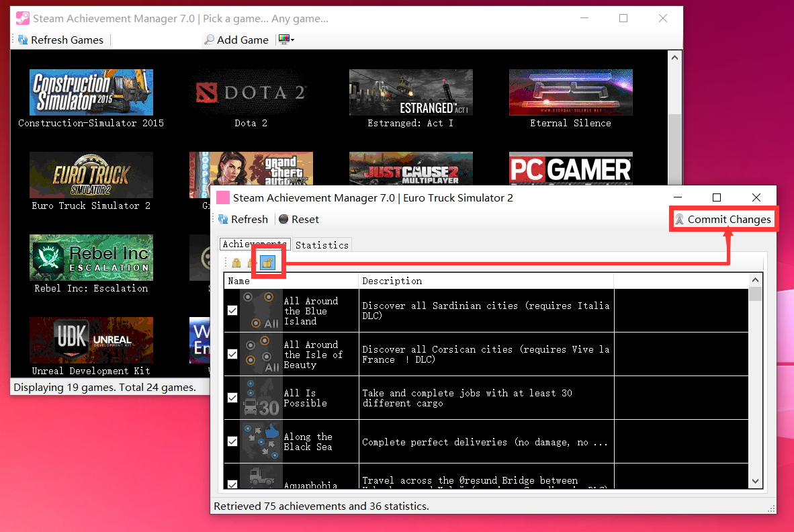The height and width of the screenshot is (532, 794).
Task: Click the Add Game button
Action: 236,40
